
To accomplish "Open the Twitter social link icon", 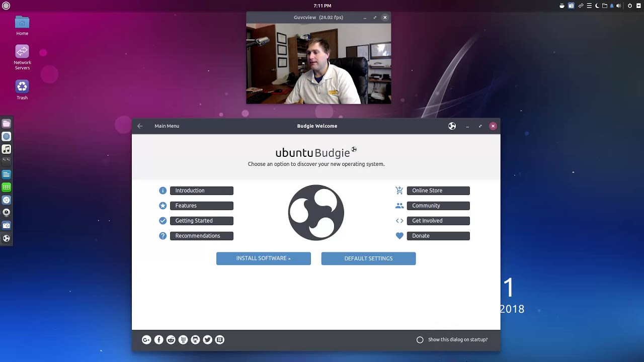I will pyautogui.click(x=207, y=340).
